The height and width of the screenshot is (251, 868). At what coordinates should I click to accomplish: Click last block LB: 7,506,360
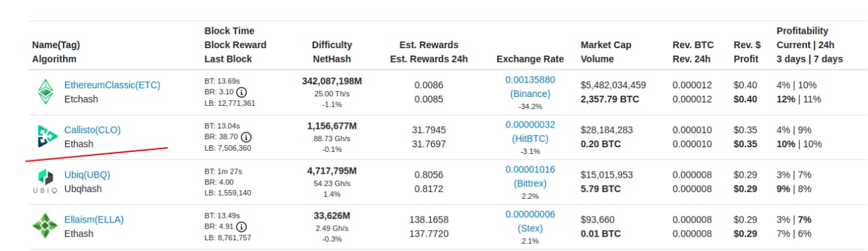click(227, 148)
